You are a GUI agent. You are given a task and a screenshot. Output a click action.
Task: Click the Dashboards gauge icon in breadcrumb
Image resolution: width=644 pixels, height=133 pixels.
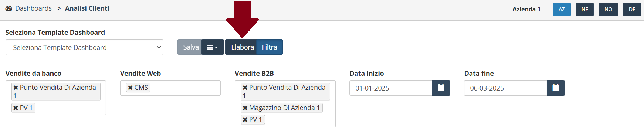click(x=9, y=8)
